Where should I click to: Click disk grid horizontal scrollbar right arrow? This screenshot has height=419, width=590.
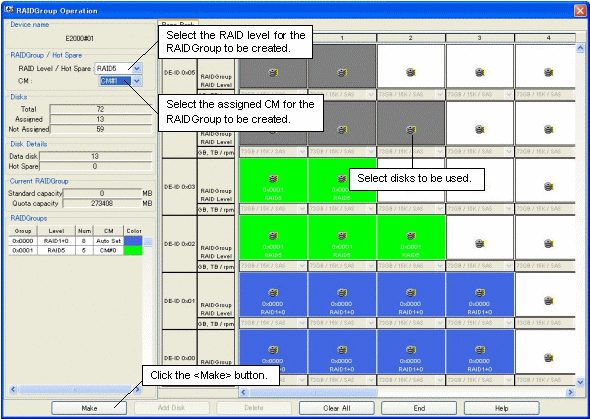(570, 392)
